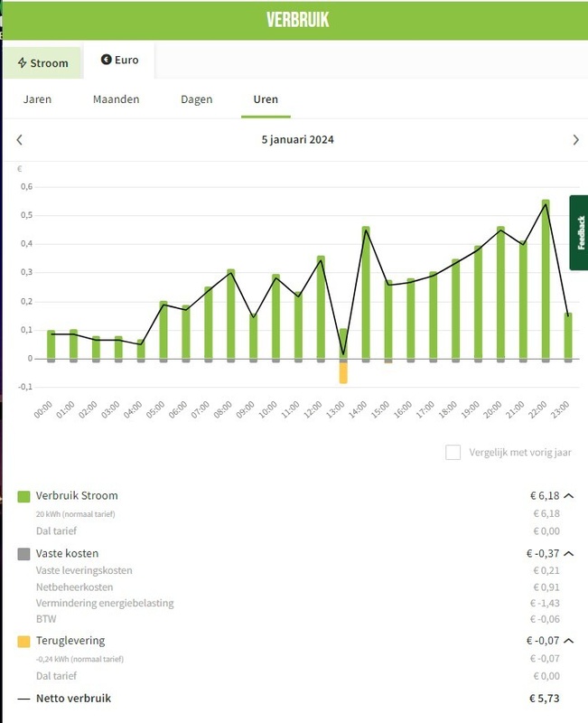
Task: Enable Vergelijk met vorig jaar checkbox
Action: click(453, 453)
